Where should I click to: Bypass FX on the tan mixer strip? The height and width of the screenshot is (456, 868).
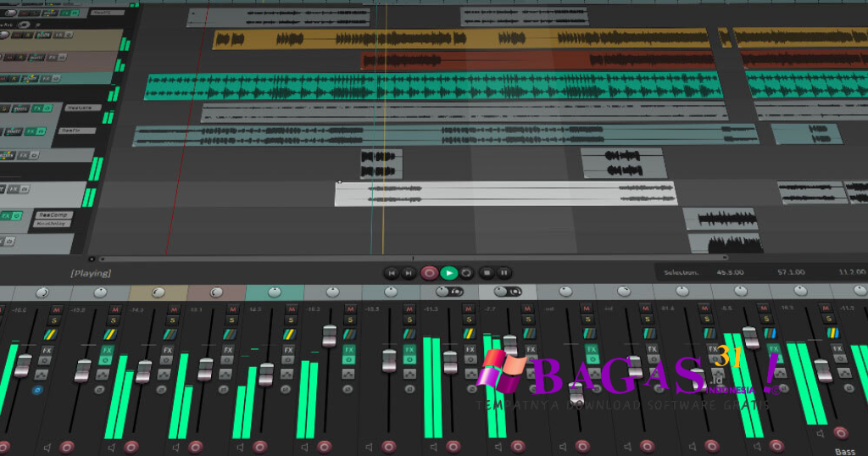tap(166, 360)
